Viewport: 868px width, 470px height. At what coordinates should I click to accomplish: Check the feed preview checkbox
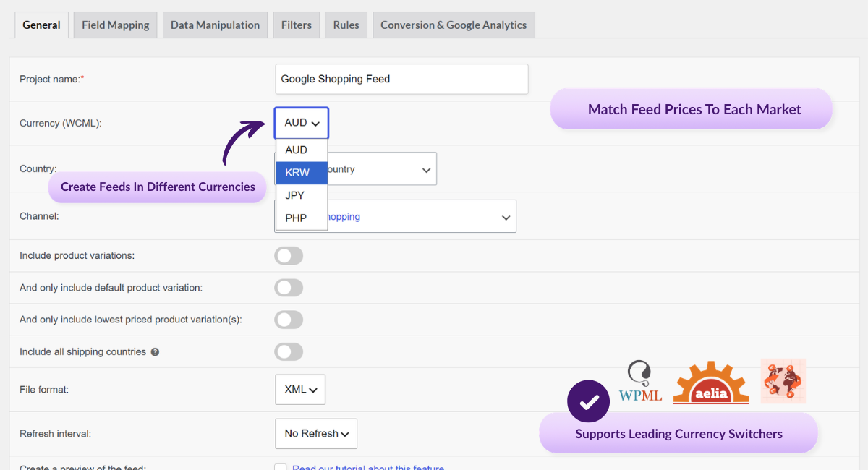[x=281, y=467]
